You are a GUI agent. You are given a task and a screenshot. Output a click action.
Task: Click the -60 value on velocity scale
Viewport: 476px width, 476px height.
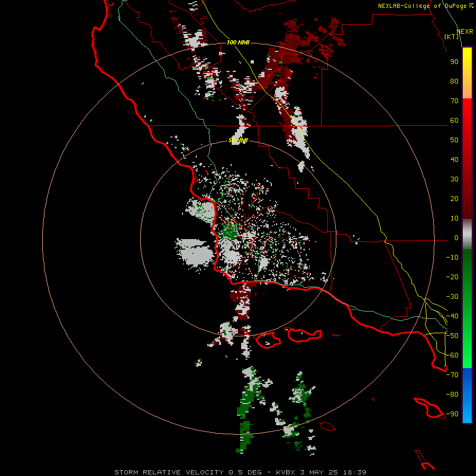[x=452, y=355]
